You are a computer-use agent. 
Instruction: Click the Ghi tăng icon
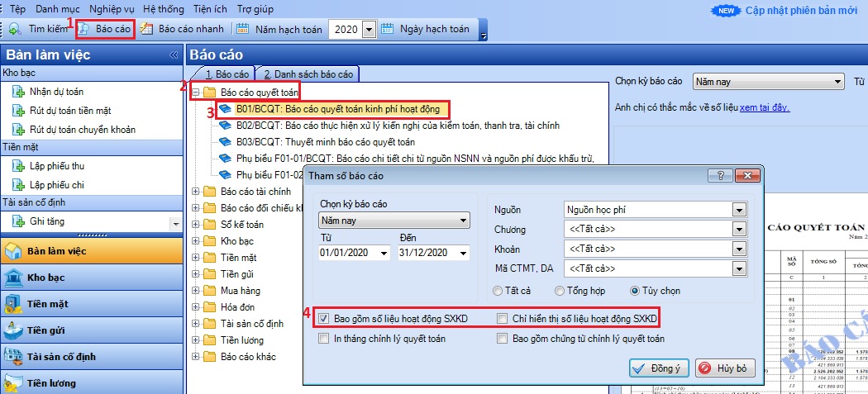point(19,222)
